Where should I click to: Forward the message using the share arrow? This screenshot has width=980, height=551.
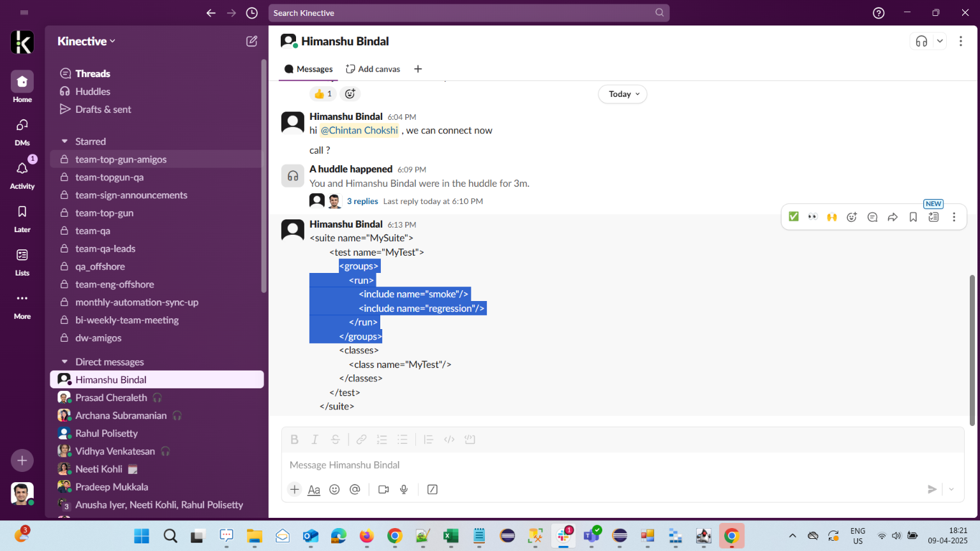click(893, 217)
